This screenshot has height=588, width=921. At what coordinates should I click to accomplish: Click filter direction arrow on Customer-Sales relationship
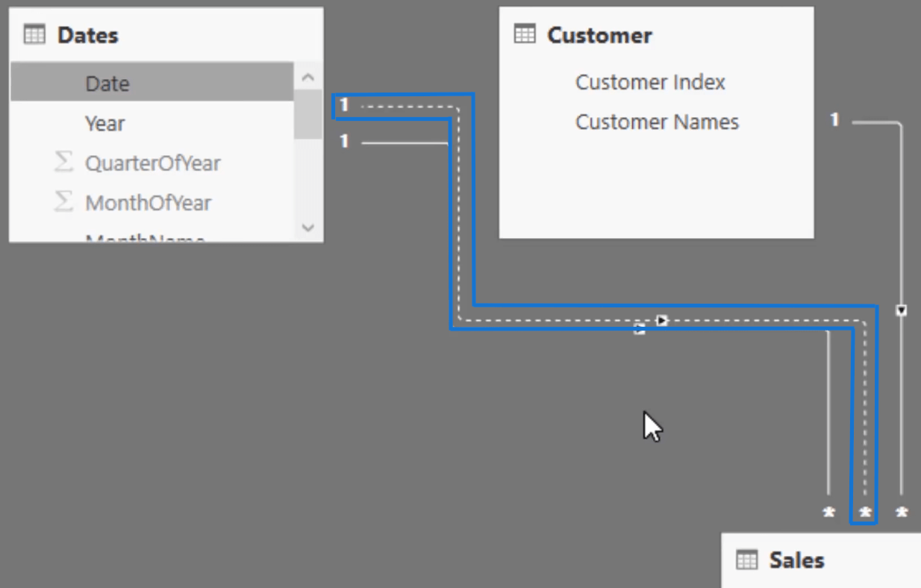[902, 310]
